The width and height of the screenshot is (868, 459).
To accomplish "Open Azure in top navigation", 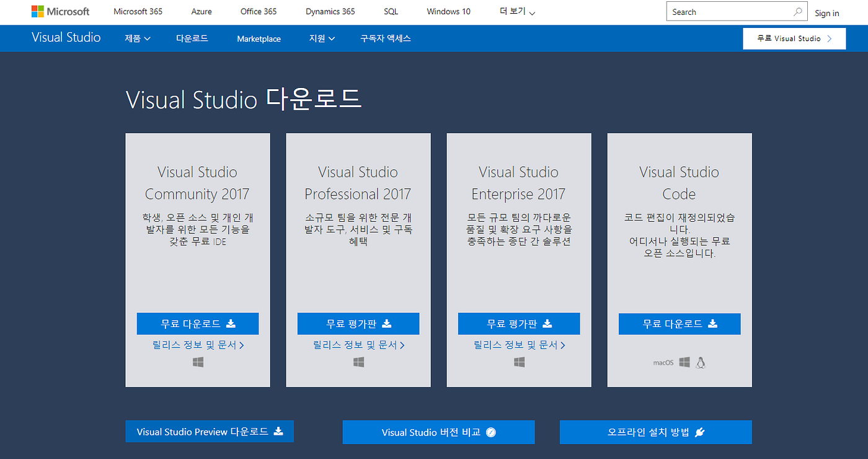I will click(x=201, y=12).
